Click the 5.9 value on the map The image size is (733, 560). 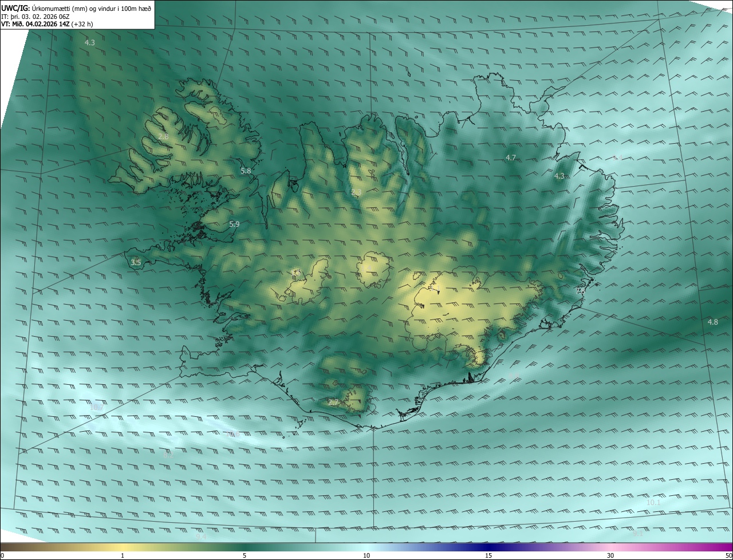click(x=234, y=224)
